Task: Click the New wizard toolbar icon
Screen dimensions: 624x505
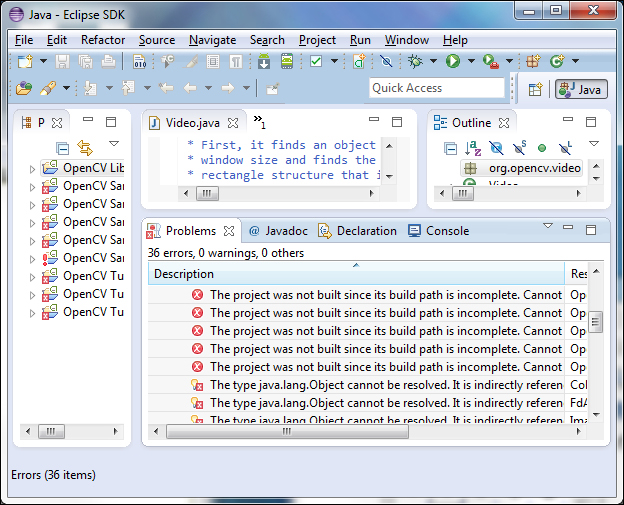Action: point(25,62)
